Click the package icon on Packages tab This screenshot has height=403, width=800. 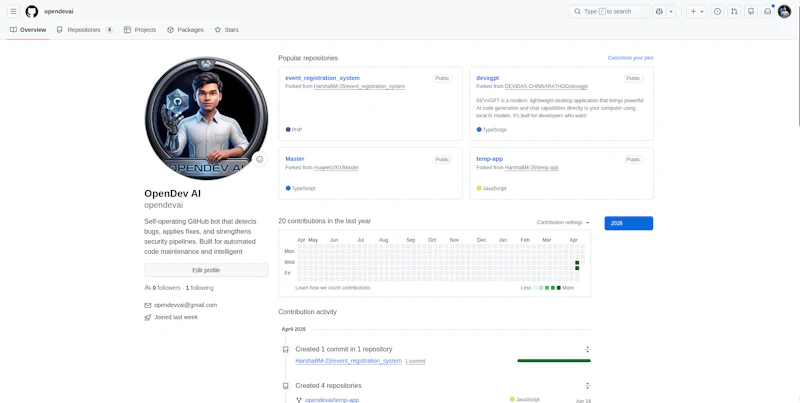(x=170, y=30)
